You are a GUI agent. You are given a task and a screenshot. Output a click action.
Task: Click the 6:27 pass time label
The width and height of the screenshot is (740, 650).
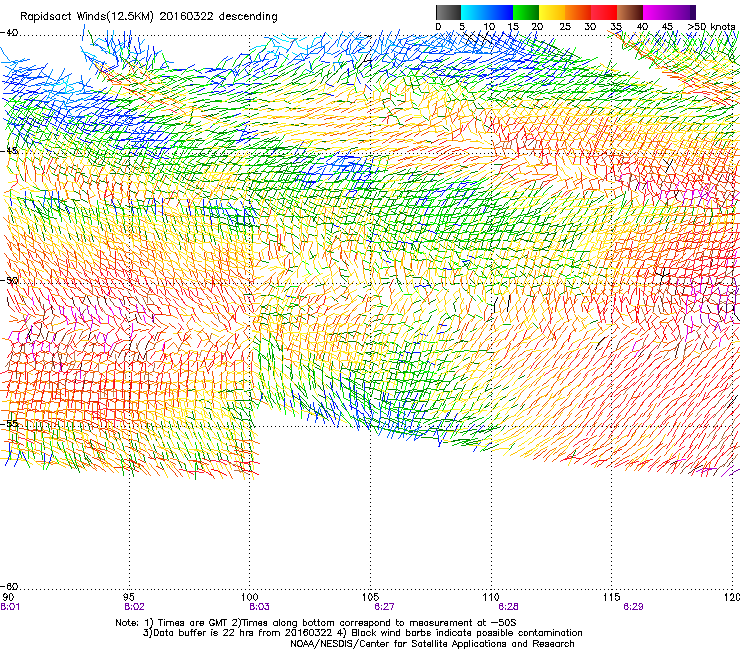(384, 607)
